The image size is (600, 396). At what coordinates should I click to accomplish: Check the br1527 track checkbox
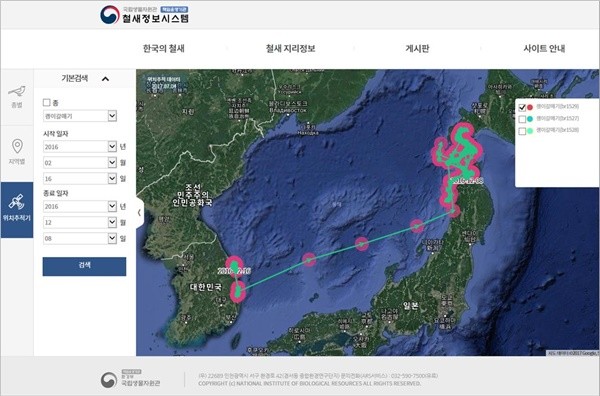[522, 119]
